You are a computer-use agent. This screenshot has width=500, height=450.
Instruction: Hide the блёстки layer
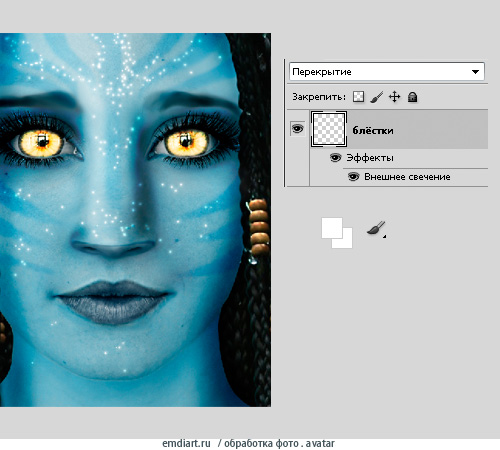(x=297, y=129)
